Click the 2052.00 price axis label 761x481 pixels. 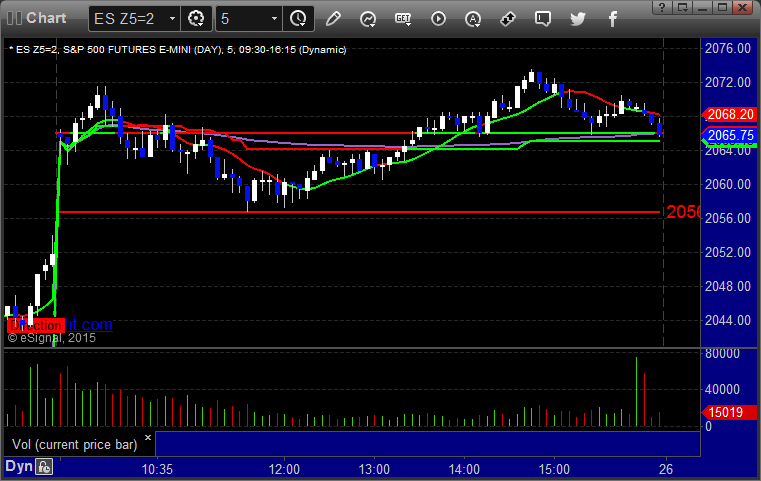tap(728, 252)
